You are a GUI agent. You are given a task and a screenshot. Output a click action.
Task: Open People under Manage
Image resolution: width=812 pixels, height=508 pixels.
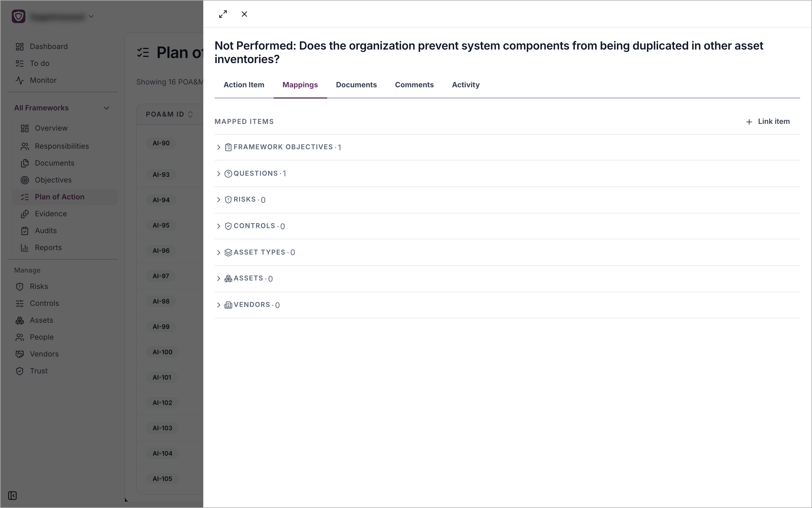pos(42,337)
